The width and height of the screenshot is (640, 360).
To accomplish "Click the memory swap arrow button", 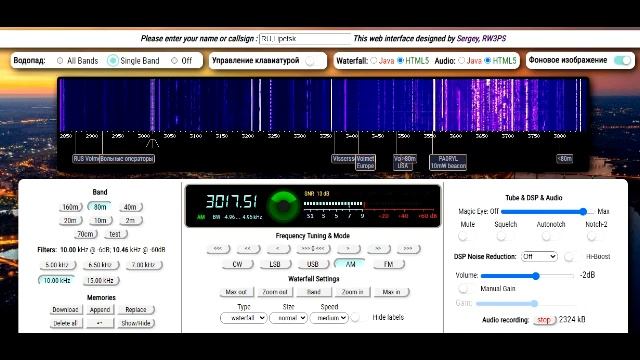I will coord(99,323).
